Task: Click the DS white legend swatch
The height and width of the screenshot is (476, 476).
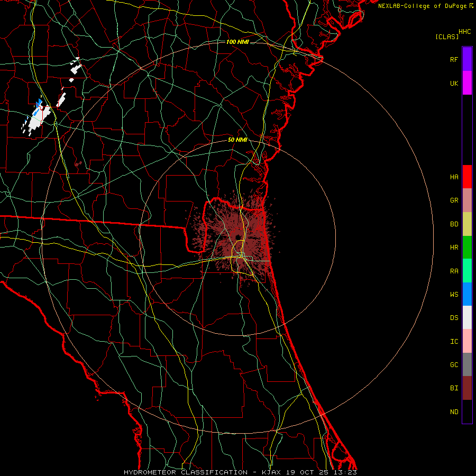Action: point(467,317)
